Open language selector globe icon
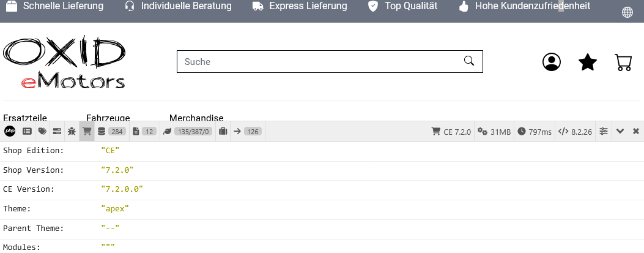The height and width of the screenshot is (253, 644). pyautogui.click(x=627, y=12)
